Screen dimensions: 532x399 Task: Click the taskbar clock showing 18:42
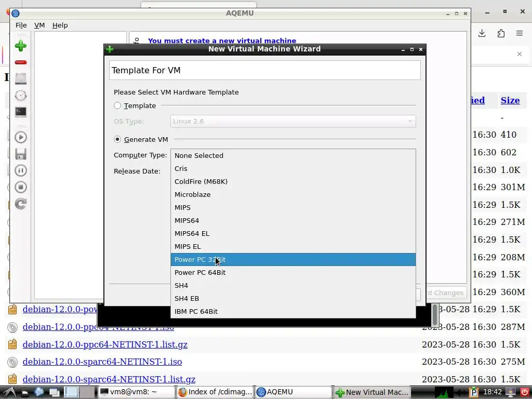(492, 392)
